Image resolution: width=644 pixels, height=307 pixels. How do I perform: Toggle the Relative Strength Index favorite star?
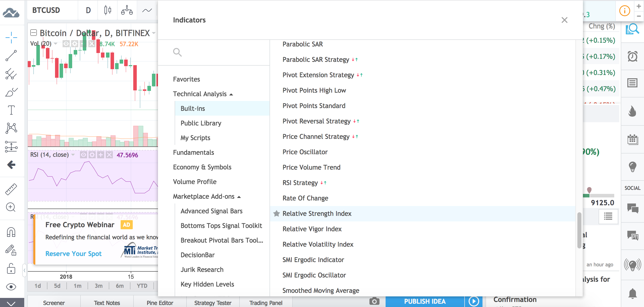276,213
